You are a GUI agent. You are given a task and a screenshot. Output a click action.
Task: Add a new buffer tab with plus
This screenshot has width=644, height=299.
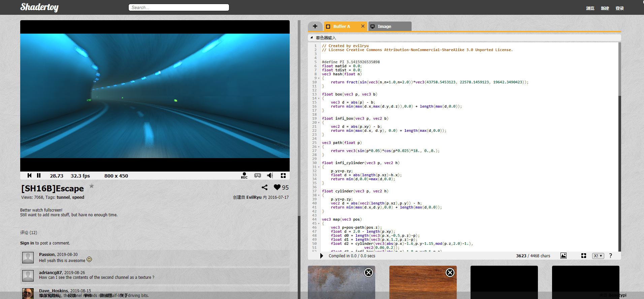[x=315, y=26]
